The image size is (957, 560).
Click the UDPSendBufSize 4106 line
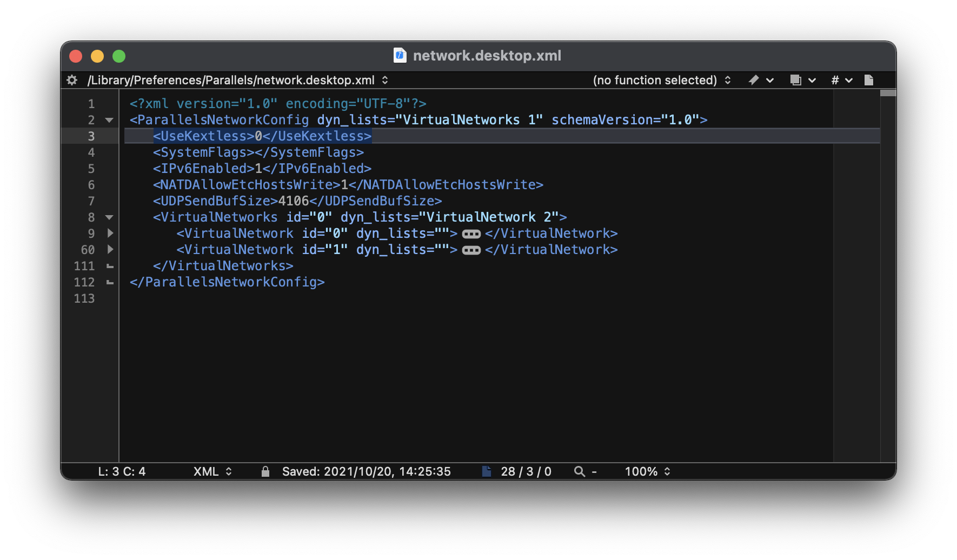(297, 201)
